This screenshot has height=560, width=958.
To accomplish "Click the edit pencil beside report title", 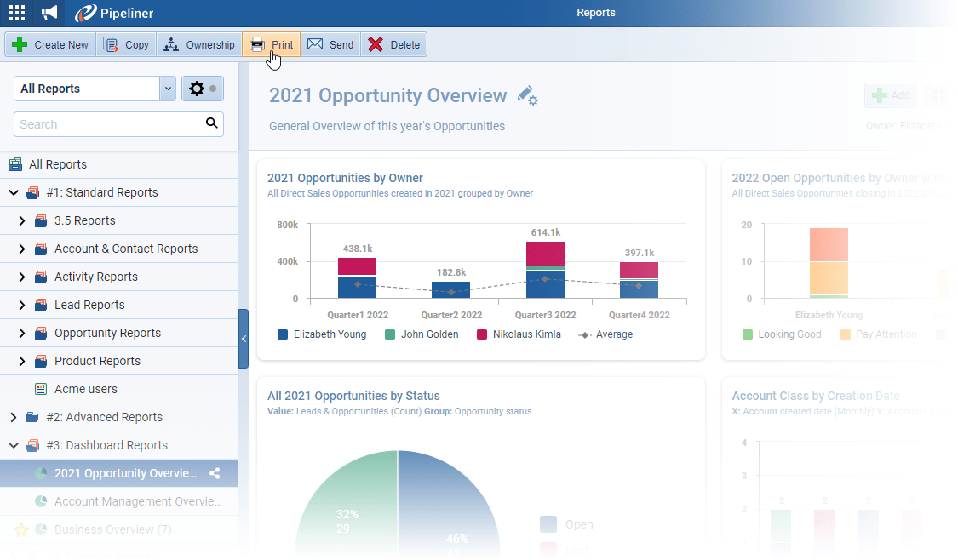I will [x=527, y=95].
